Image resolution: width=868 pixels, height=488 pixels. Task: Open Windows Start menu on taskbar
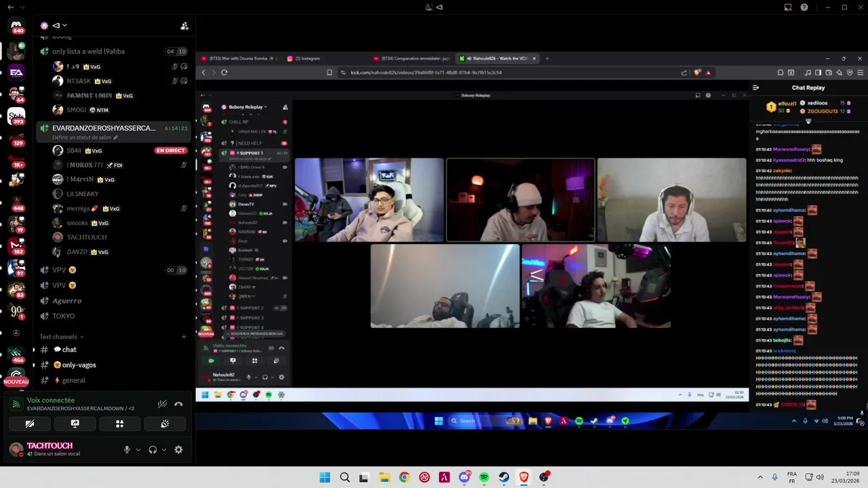[x=325, y=477]
